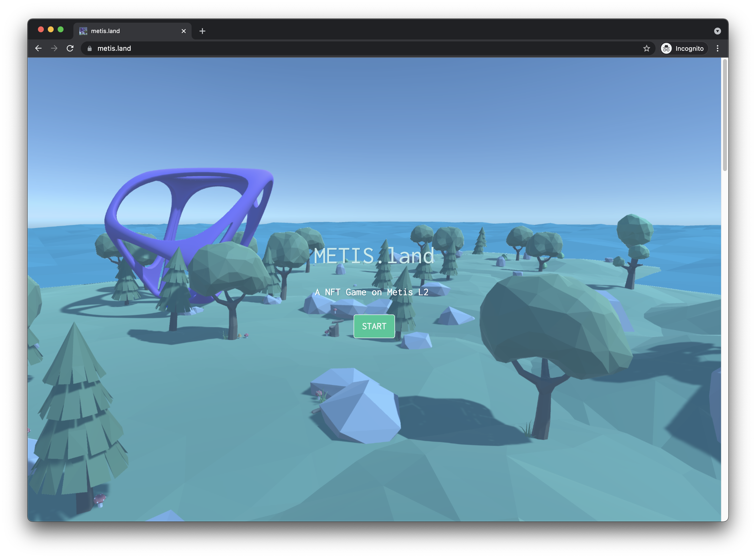Maximize window with the green button
Viewport: 756px width, 558px height.
click(x=61, y=29)
